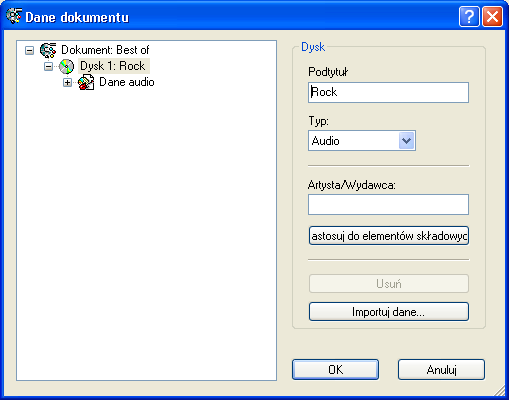Select the Dokument: Best of tree row
Viewport: 509px width, 400px height.
pos(105,50)
